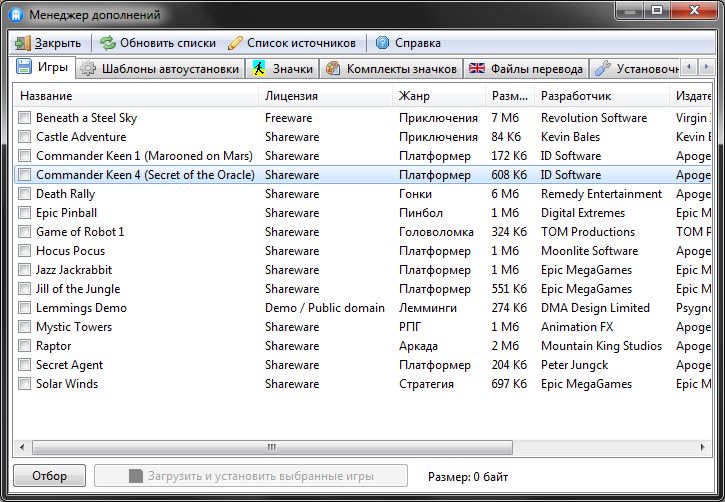Click the British flag icon on Файлы перевода tab
Screen dimensions: 725x502
coord(477,69)
